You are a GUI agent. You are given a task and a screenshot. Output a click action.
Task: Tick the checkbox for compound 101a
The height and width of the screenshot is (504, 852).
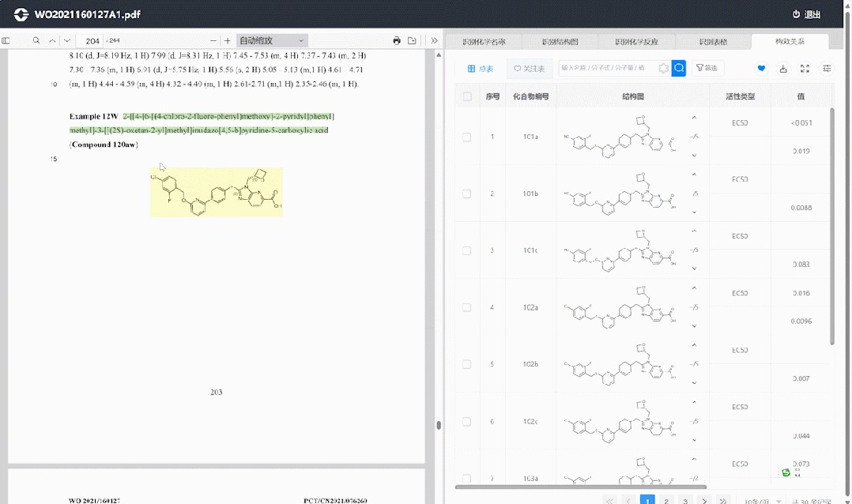(467, 137)
